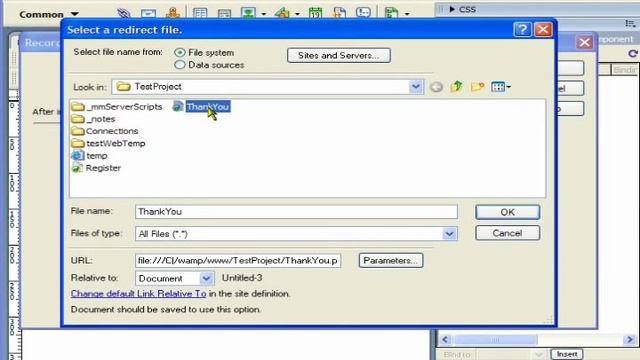640x360 pixels.
Task: Open the URL Parameters dialog
Action: (x=391, y=260)
